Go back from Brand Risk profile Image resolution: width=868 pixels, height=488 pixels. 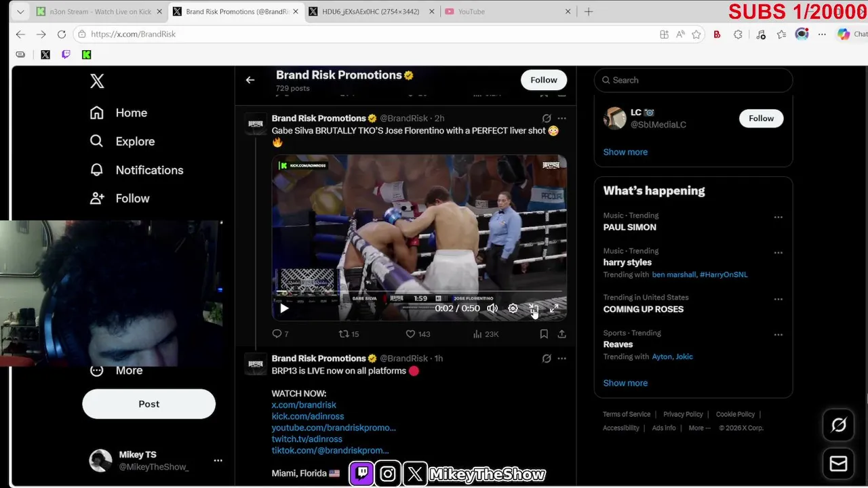pos(250,80)
